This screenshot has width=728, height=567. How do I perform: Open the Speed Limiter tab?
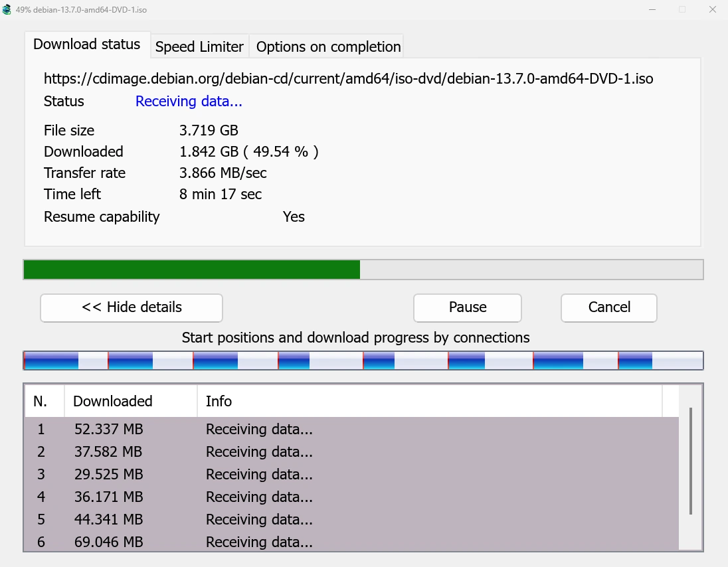click(x=199, y=46)
